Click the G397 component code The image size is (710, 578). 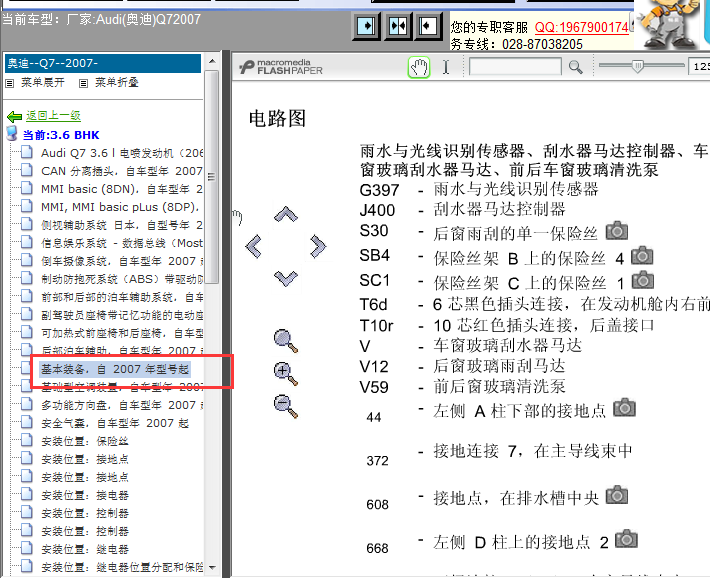pyautogui.click(x=379, y=190)
